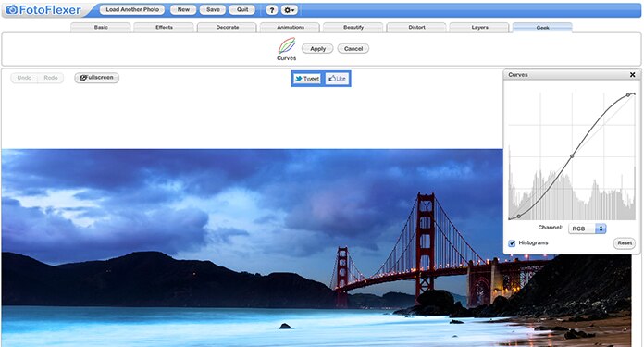Image resolution: width=644 pixels, height=347 pixels.
Task: Open the Animations tab
Action: [291, 28]
